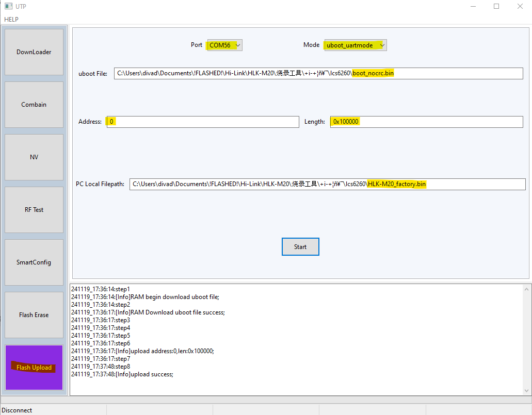Click the PC Local Filepath field
The height and width of the screenshot is (415, 532).
click(x=328, y=184)
